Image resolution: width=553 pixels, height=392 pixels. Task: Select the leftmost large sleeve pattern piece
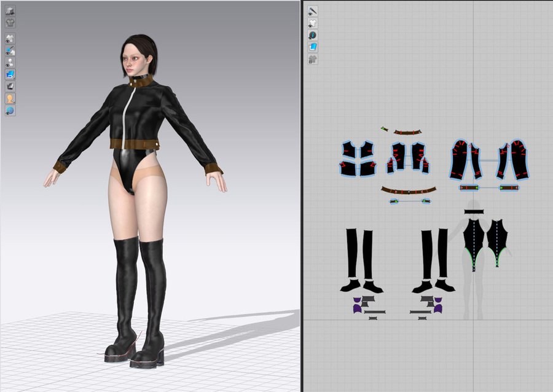[460, 159]
